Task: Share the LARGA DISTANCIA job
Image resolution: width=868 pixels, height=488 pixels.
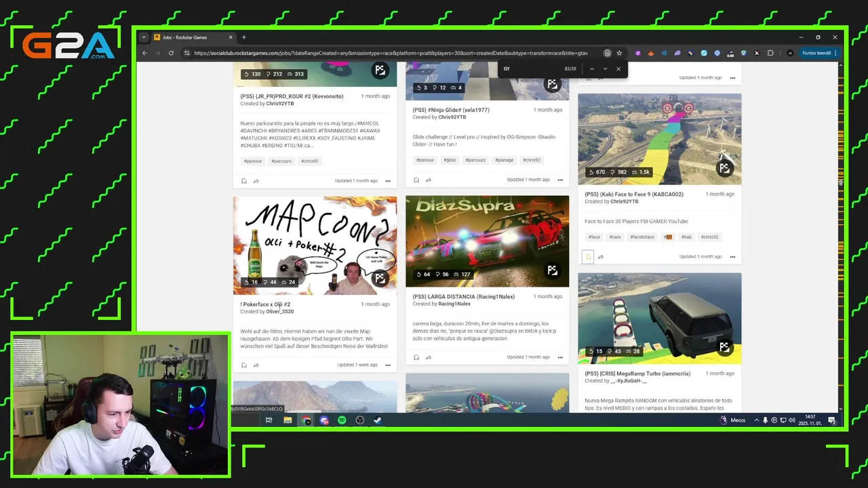Action: [x=428, y=357]
